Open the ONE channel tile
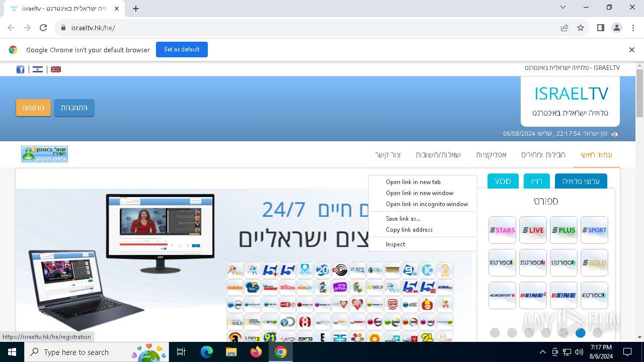 click(563, 296)
